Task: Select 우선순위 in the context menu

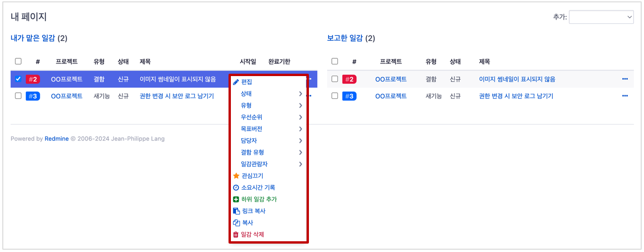Action: coord(251,117)
